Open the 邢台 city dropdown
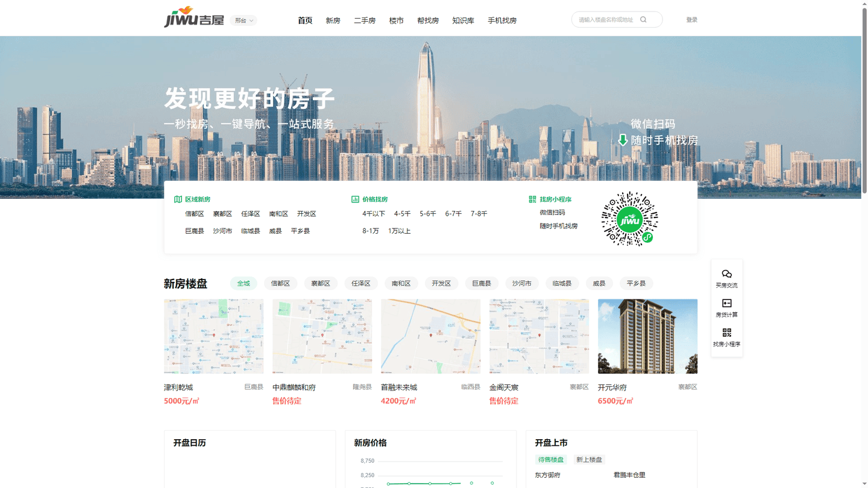Image resolution: width=868 pixels, height=488 pixels. (x=244, y=20)
